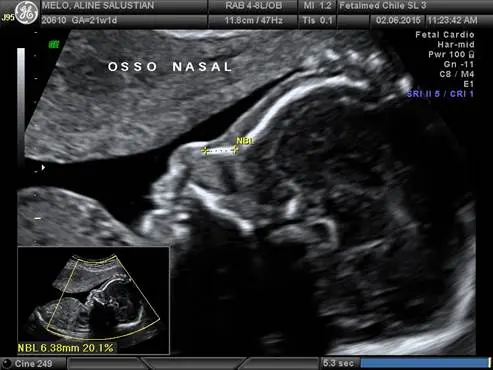Click the Har-mid setting
The image size is (493, 370).
coord(456,45)
